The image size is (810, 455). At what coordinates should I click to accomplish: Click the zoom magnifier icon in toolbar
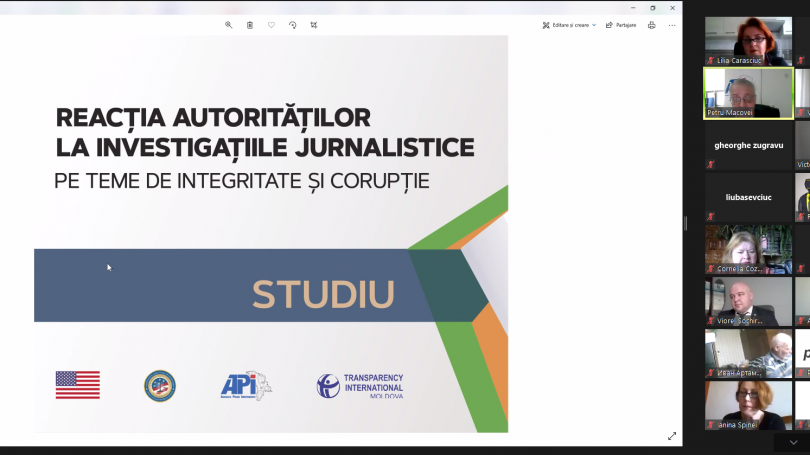tap(228, 25)
